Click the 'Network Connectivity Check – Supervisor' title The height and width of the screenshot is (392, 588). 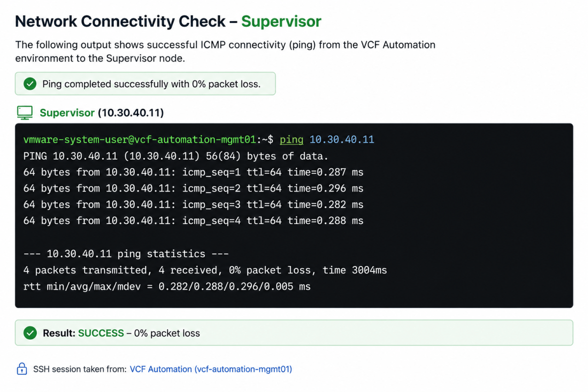168,22
